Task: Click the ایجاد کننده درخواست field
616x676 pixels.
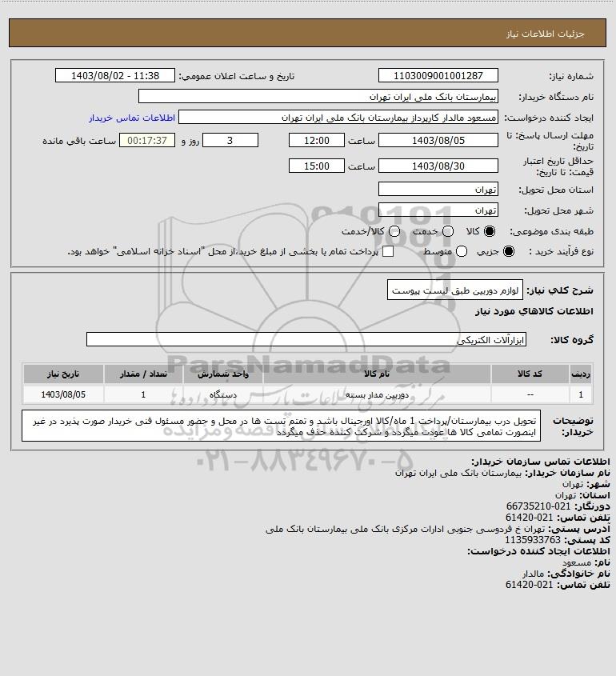Action: pos(338,118)
